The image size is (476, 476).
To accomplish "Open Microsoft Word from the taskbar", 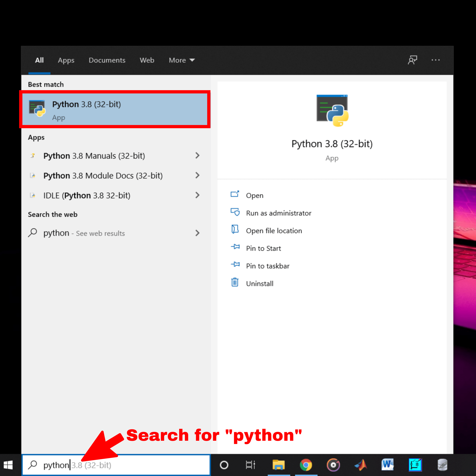I will point(387,465).
